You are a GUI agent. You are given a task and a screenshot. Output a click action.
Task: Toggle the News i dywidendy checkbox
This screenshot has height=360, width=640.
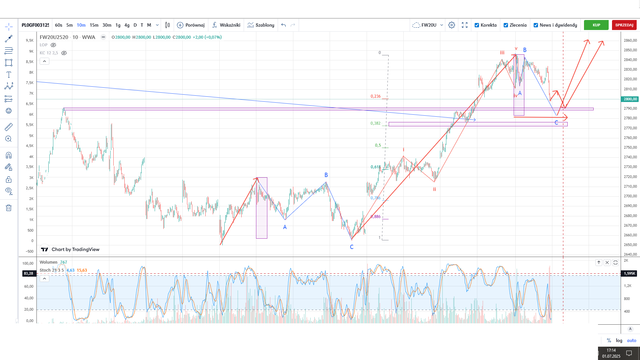[536, 25]
